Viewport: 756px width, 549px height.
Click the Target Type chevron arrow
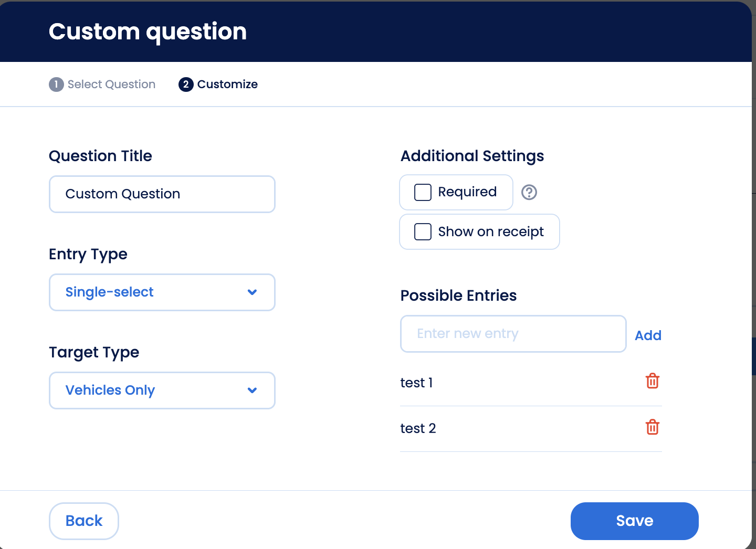tap(252, 390)
